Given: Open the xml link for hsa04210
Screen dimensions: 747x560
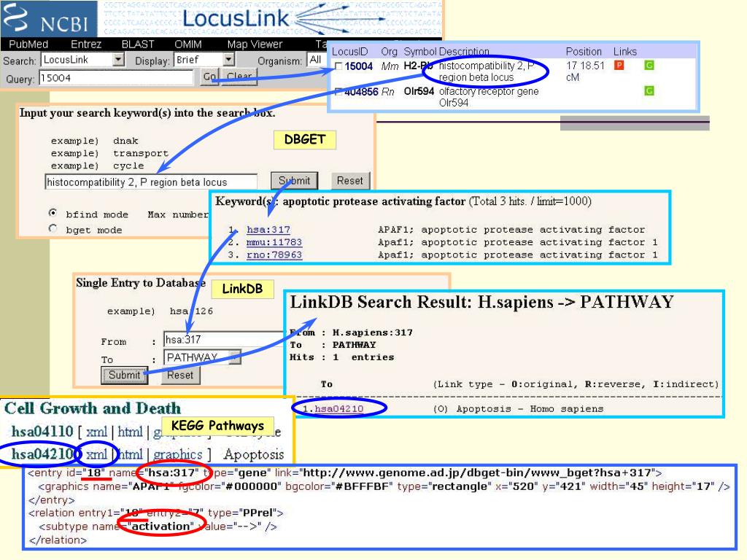Looking at the screenshot, I should tap(96, 454).
